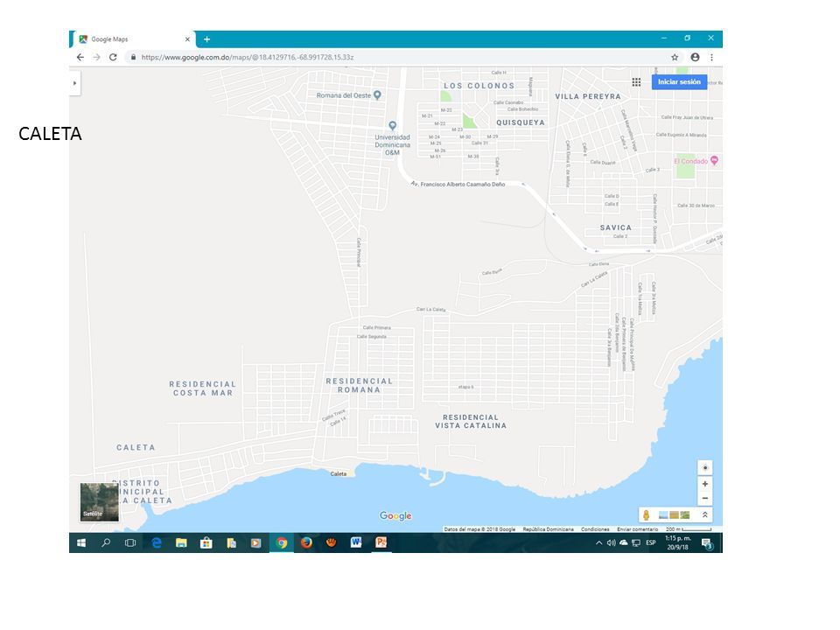Close the Google Maps tab
Image resolution: width=840 pixels, height=630 pixels.
point(187,39)
